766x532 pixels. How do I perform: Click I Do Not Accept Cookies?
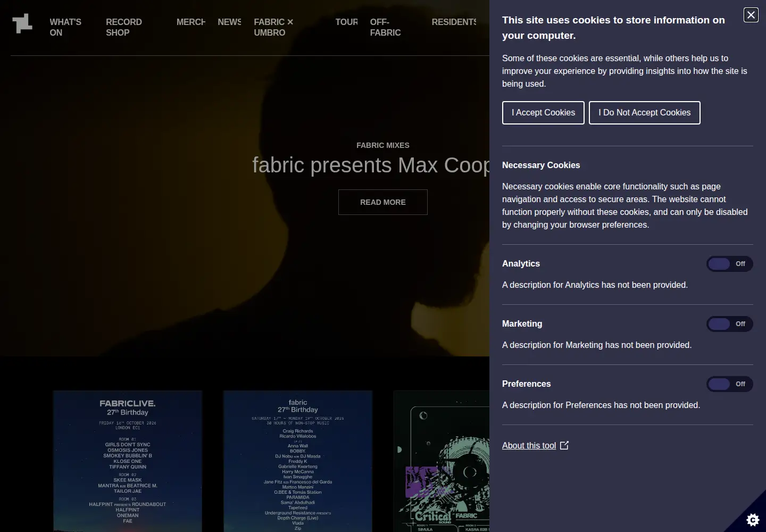pos(644,113)
